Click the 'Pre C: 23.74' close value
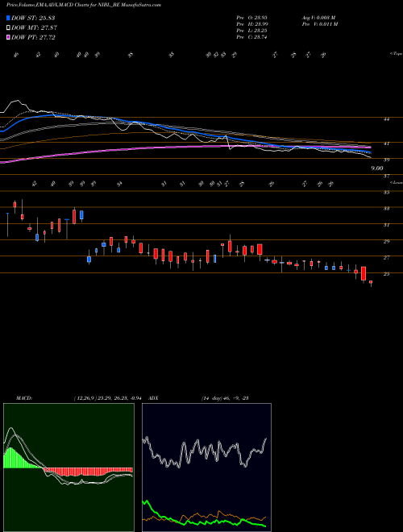403x532 pixels. (x=251, y=37)
